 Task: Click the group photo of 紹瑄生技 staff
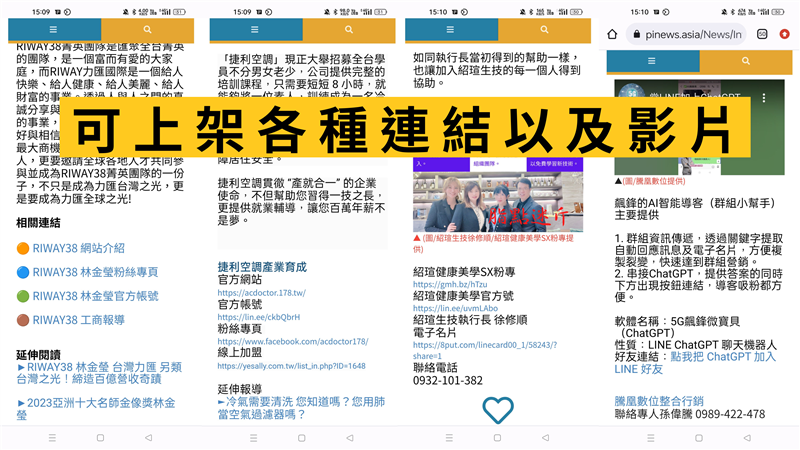click(x=497, y=201)
